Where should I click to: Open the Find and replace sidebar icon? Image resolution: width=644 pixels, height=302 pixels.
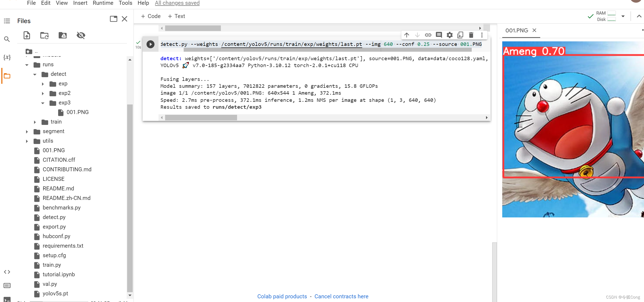pos(7,39)
